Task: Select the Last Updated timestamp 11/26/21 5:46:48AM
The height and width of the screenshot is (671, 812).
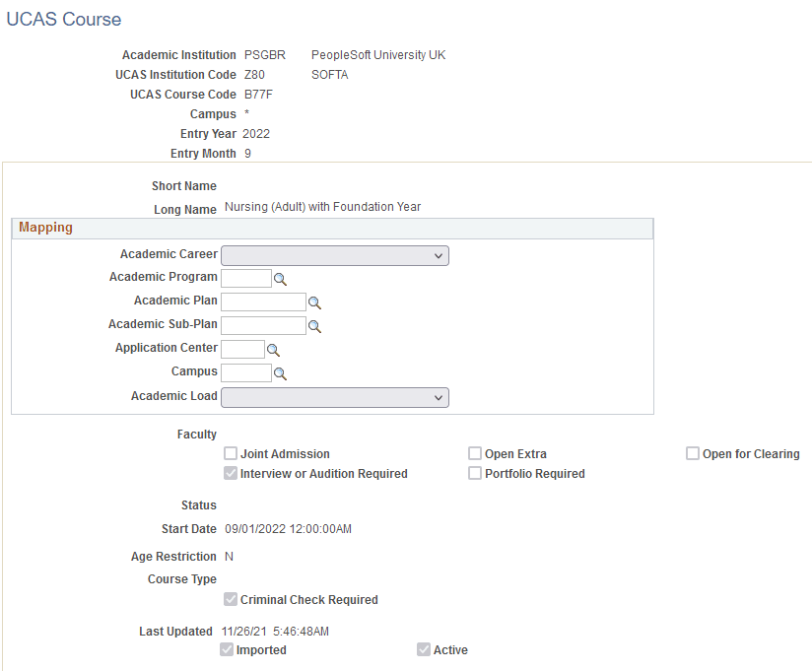Action: pos(275,632)
